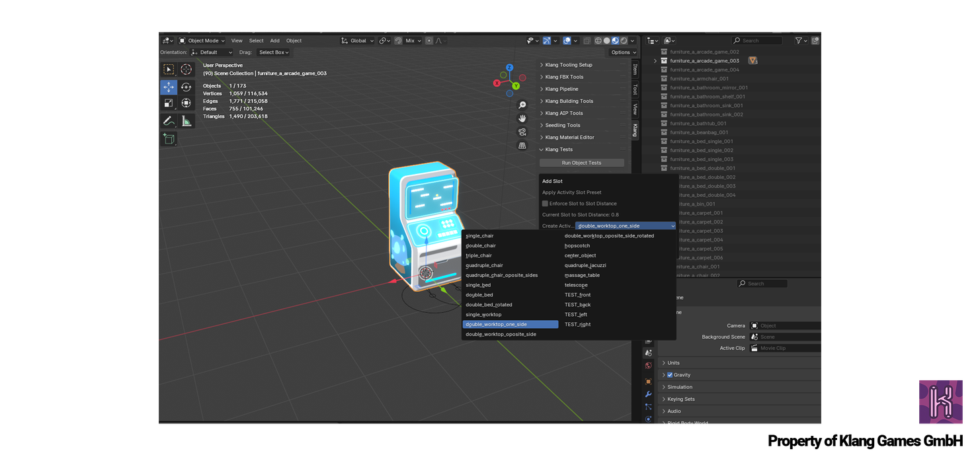This screenshot has height=465, width=980.
Task: Activate the 3D Cursor tool
Action: [x=186, y=69]
